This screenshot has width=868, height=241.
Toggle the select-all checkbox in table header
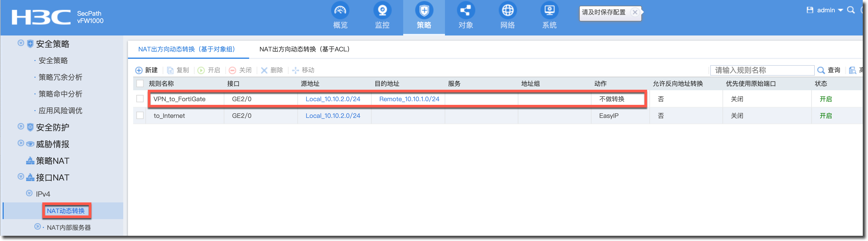140,83
